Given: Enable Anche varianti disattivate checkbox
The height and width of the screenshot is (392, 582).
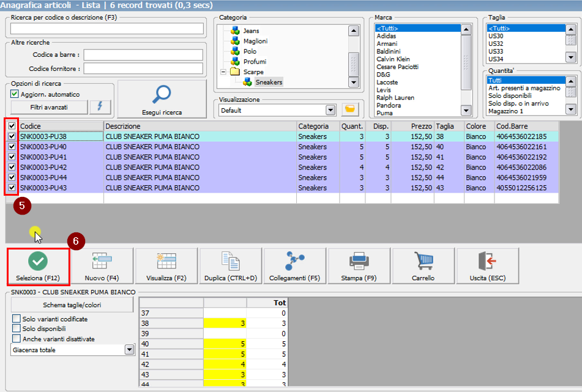Looking at the screenshot, I should tap(17, 338).
